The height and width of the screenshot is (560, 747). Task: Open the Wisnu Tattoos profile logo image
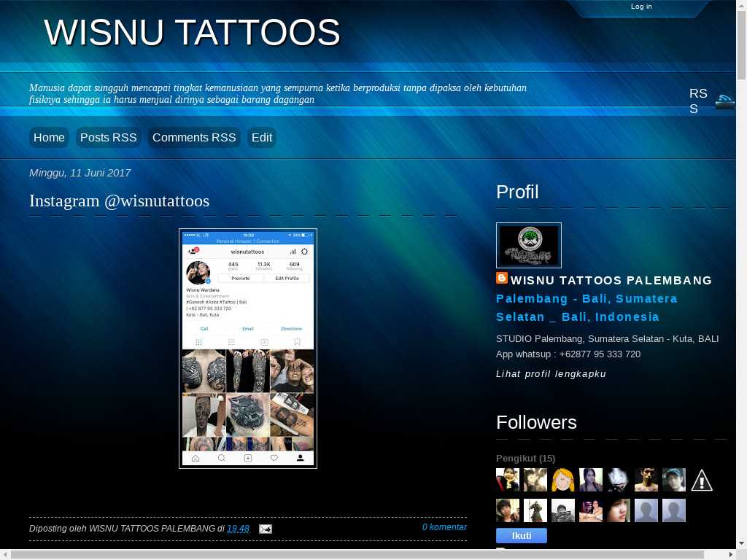point(529,245)
